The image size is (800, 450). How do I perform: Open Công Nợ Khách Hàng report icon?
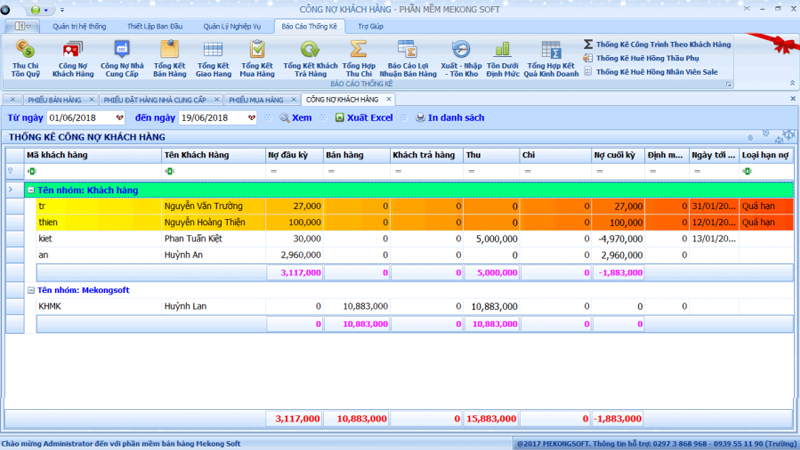[x=73, y=59]
